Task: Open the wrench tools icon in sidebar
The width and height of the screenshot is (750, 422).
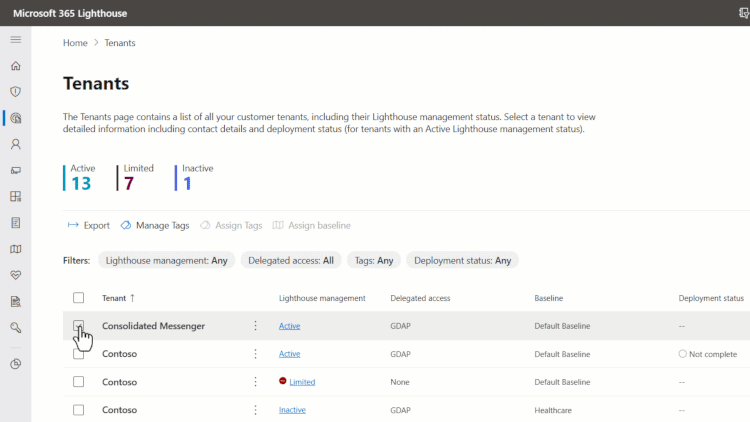Action: coord(15,327)
